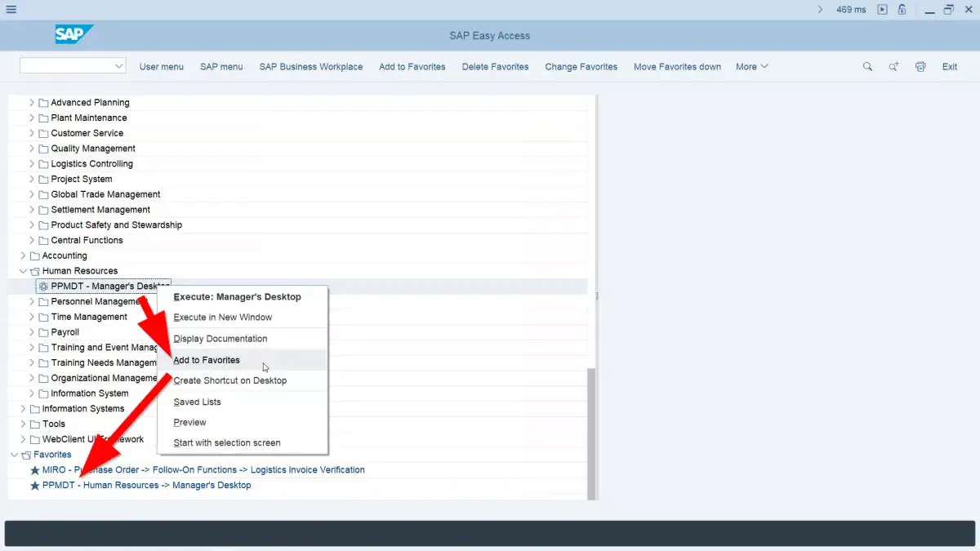Collapse the Human Resources node
Screen dimensions: 980x551
(23, 271)
